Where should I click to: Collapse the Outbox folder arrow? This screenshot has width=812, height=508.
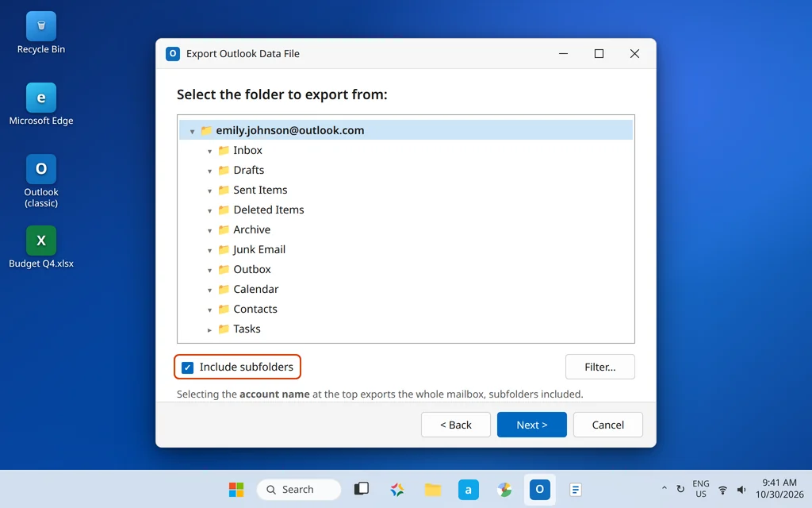pos(209,271)
